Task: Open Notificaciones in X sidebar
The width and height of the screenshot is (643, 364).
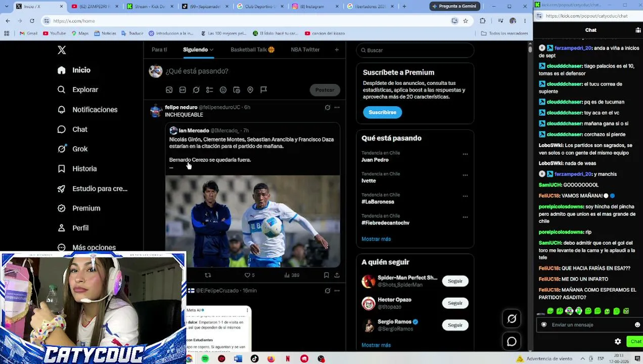Action: tap(87, 110)
